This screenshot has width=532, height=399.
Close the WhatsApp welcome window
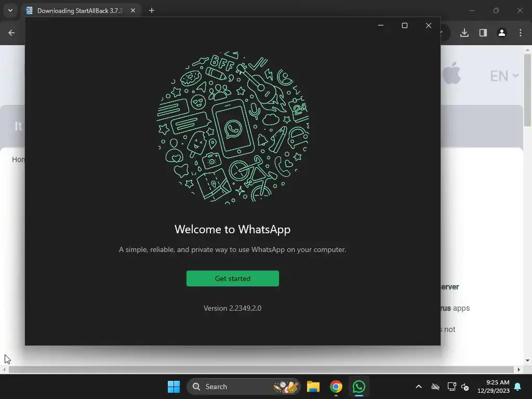click(429, 25)
